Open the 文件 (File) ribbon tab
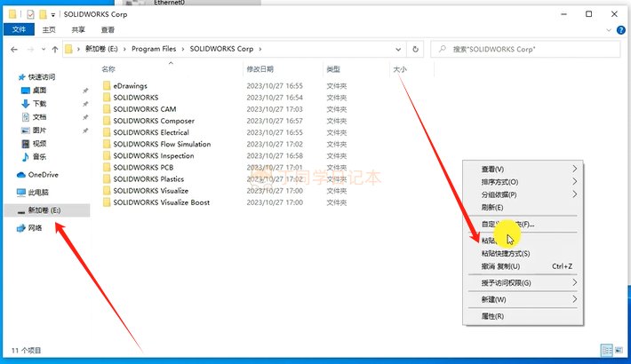 coord(19,28)
